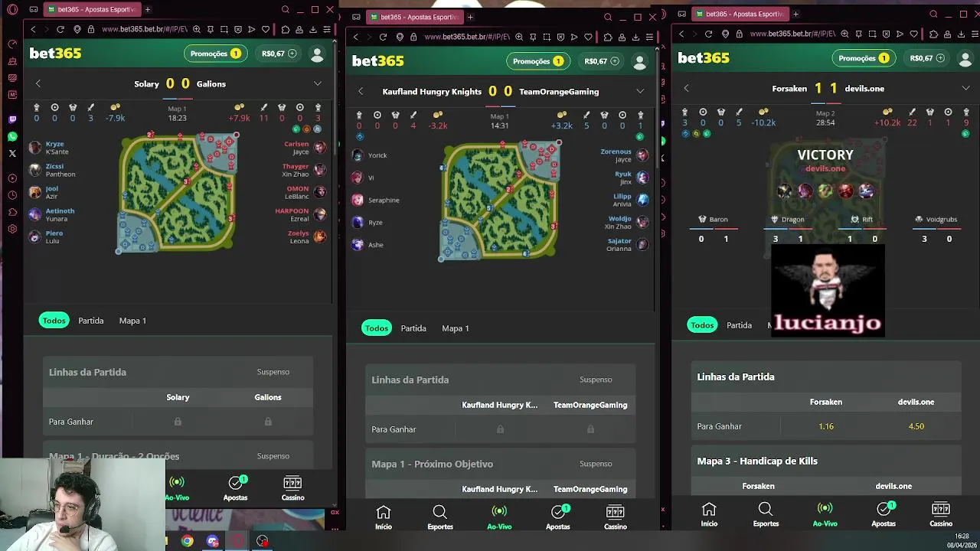980x551 pixels.
Task: Click R$0,67 balance in middle window
Action: 601,61
